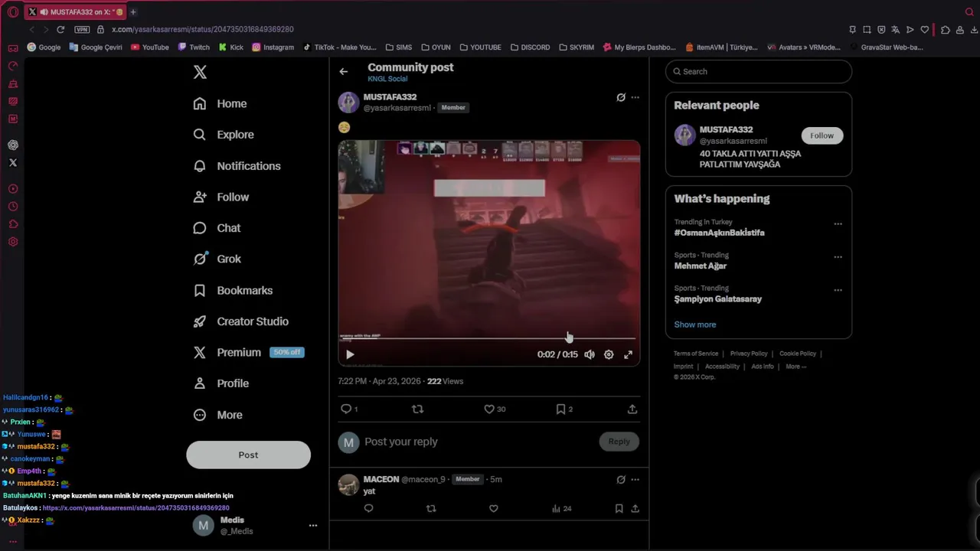This screenshot has width=980, height=551.
Task: Open the SKYRIM bookmarks folder
Action: 577,47
